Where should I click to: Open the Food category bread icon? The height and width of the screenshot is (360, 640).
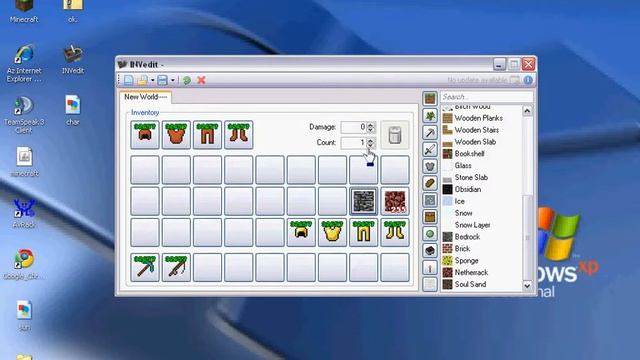coord(430,183)
